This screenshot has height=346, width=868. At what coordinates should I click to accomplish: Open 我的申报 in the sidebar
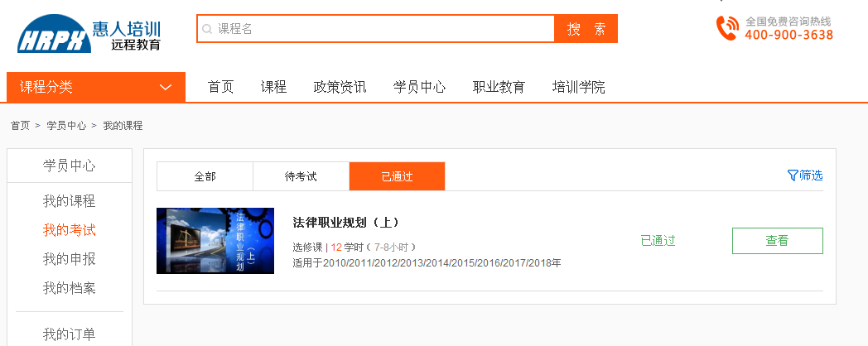pyautogui.click(x=70, y=259)
